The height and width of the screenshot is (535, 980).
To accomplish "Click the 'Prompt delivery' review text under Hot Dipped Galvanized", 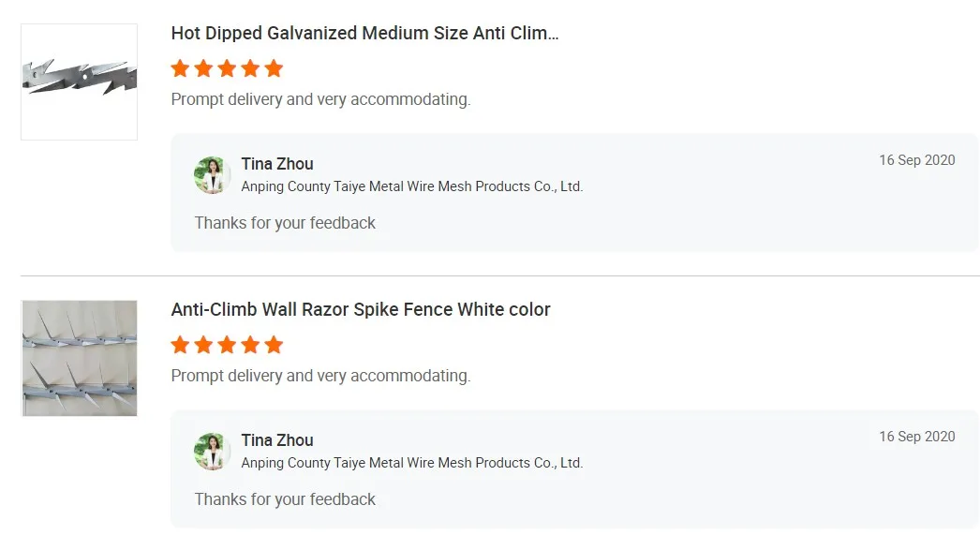I will click(x=320, y=99).
